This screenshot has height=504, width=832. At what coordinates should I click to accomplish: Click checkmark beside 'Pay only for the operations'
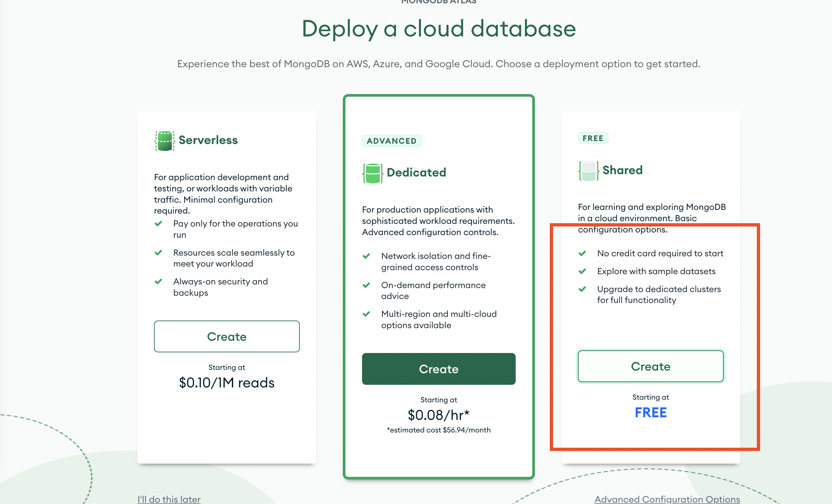(x=158, y=224)
